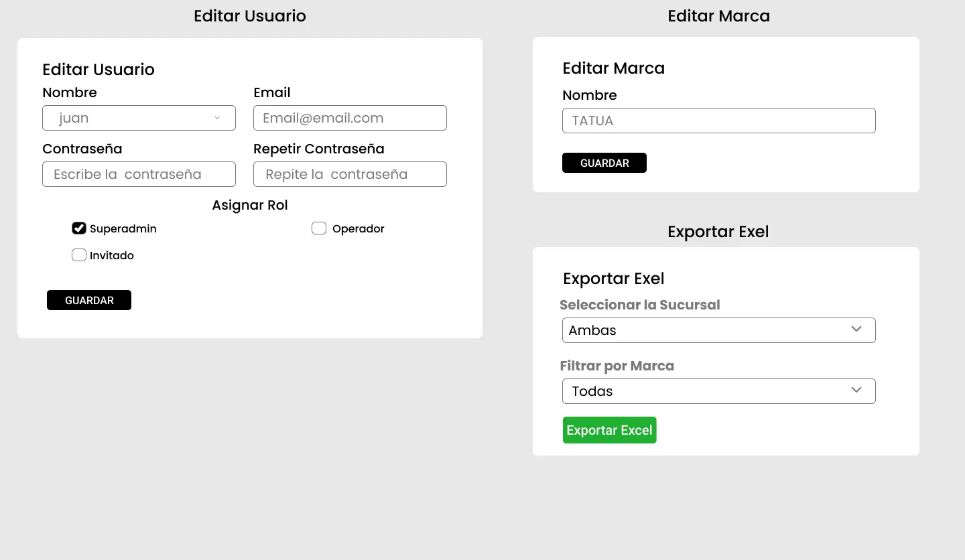Viewport: 965px width, 560px height.
Task: Enable the Operador role checkbox
Action: pyautogui.click(x=319, y=228)
